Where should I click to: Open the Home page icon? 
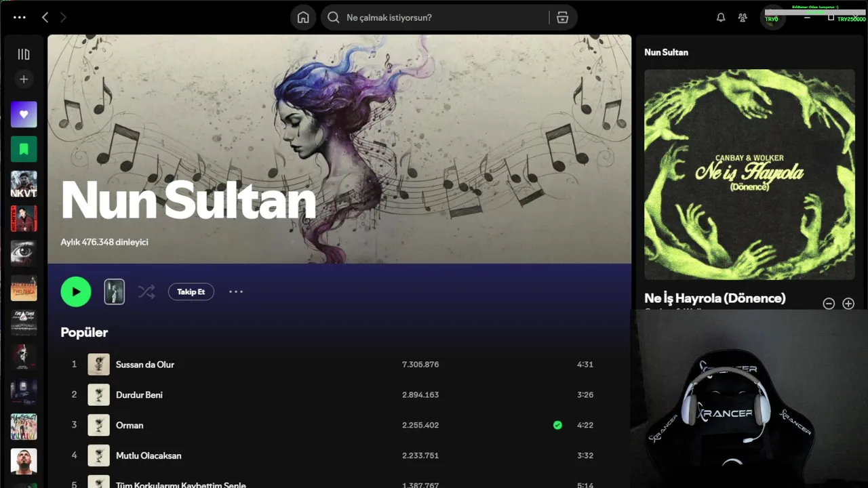303,18
